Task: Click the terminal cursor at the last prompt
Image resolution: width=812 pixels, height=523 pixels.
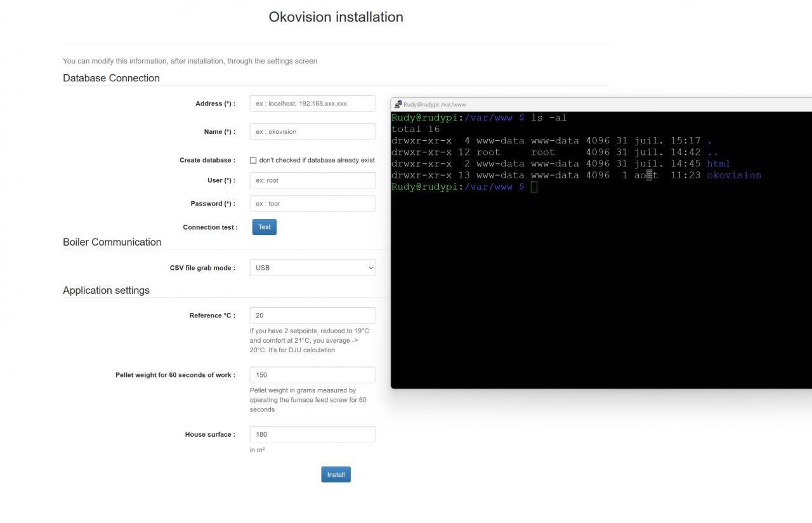Action: tap(534, 187)
